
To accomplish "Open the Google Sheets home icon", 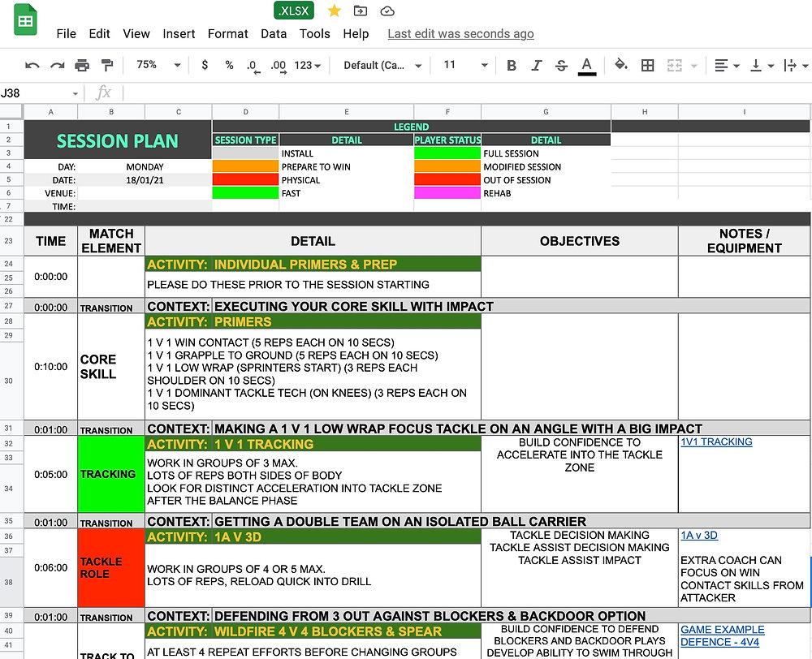I will pos(25,20).
